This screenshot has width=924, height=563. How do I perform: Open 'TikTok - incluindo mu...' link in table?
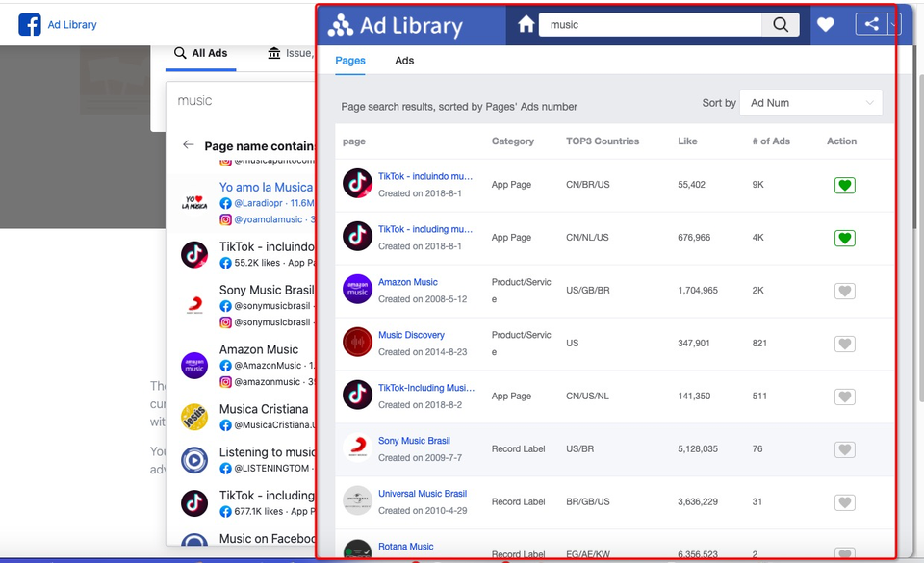pyautogui.click(x=425, y=176)
